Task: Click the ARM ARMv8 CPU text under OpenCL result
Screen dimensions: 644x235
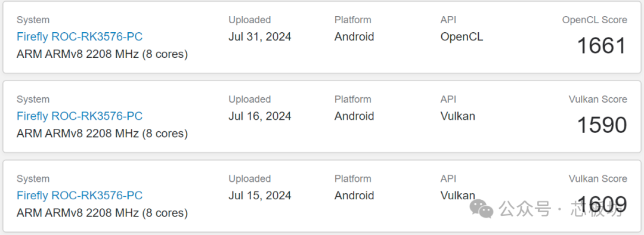Action: (x=103, y=54)
